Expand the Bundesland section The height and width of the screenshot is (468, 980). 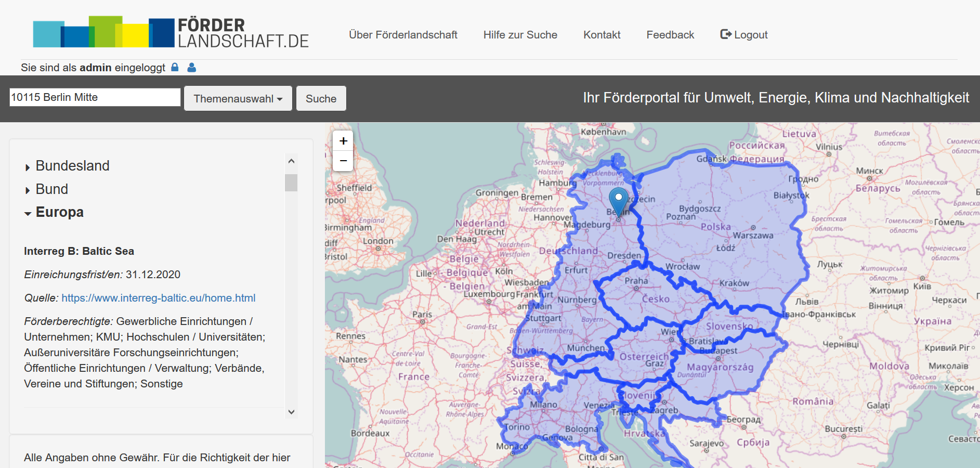pyautogui.click(x=72, y=165)
